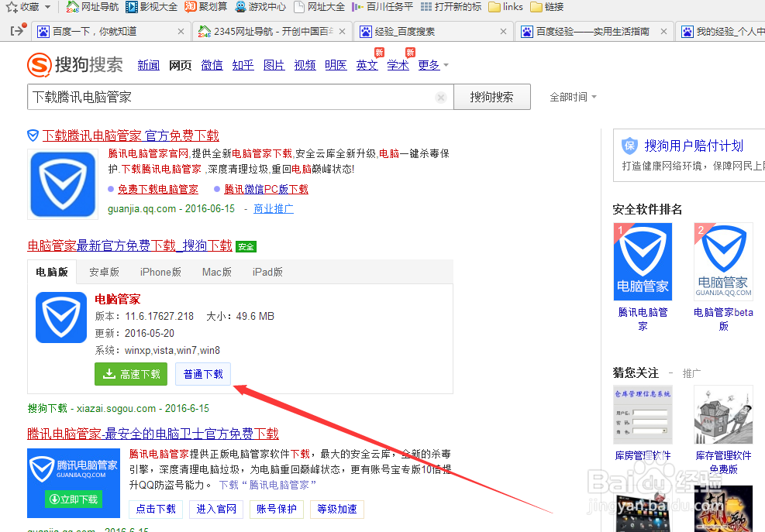Screen dimensions: 765x532
Task: Close the 百度一下 tab
Action: point(181,32)
